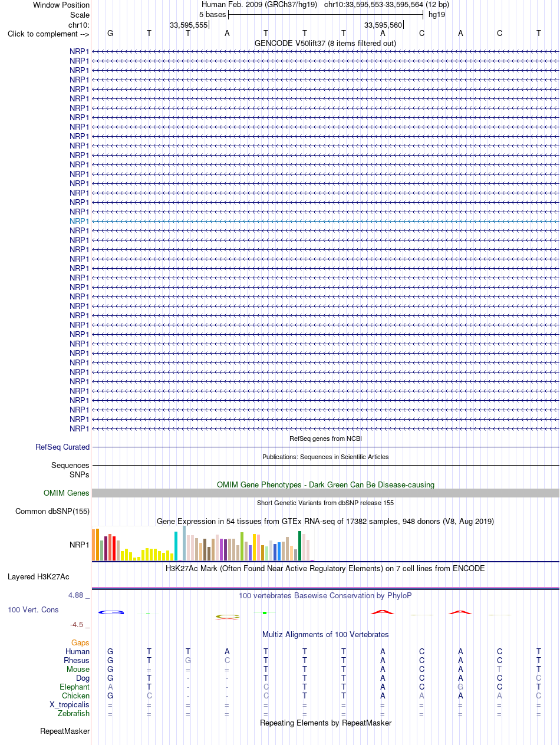This screenshot has width=560, height=745.
Task: Click the gray OMIM Genes item bar
Action: point(325,493)
